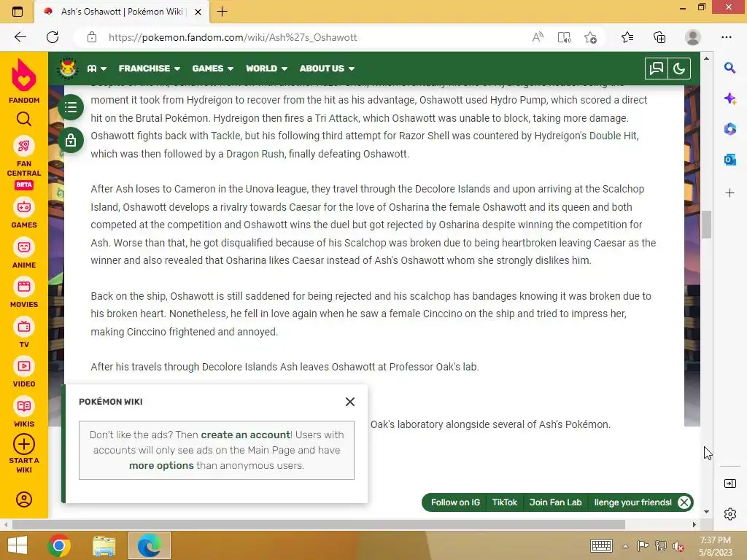Launch Google Chrome from taskbar
This screenshot has width=747, height=560.
click(59, 545)
